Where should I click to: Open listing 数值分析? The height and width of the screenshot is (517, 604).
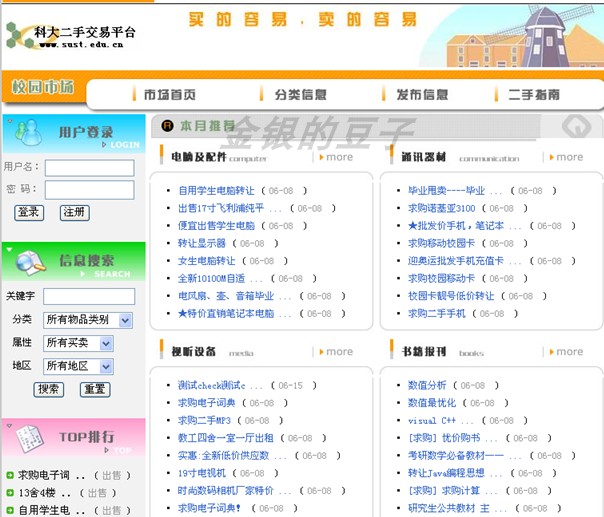coord(427,385)
